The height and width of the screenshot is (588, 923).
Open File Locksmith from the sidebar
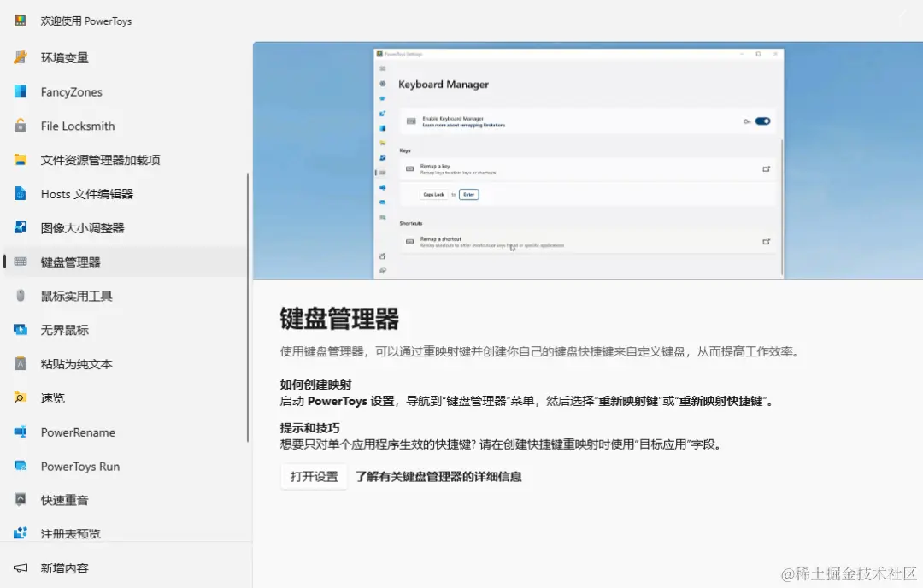(77, 126)
